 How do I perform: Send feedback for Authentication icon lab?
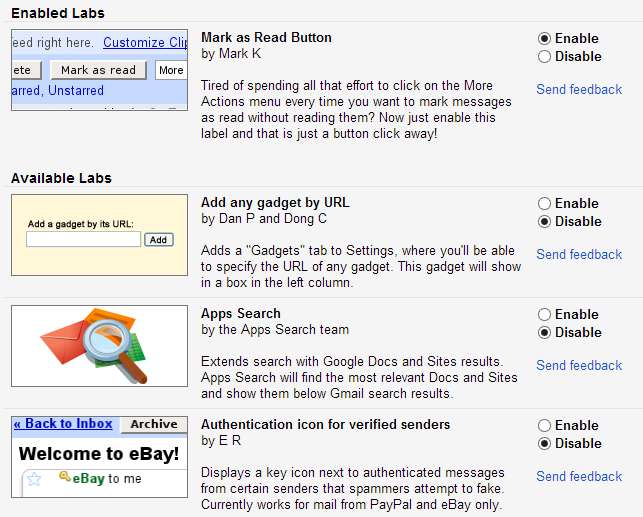point(579,477)
